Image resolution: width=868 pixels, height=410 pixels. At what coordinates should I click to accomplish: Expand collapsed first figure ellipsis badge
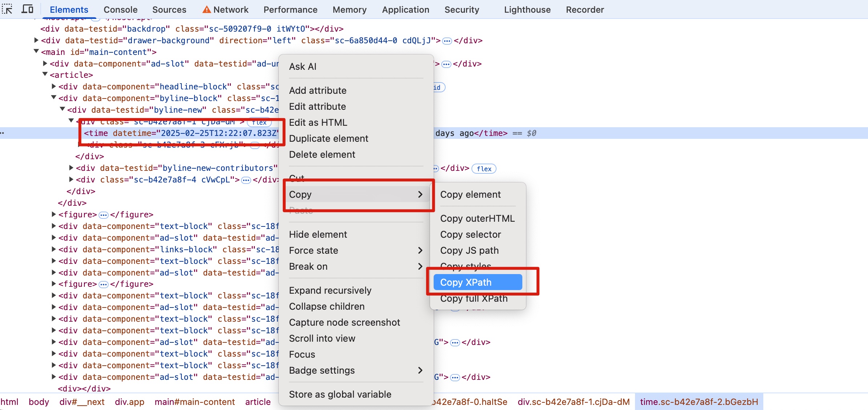tap(104, 215)
